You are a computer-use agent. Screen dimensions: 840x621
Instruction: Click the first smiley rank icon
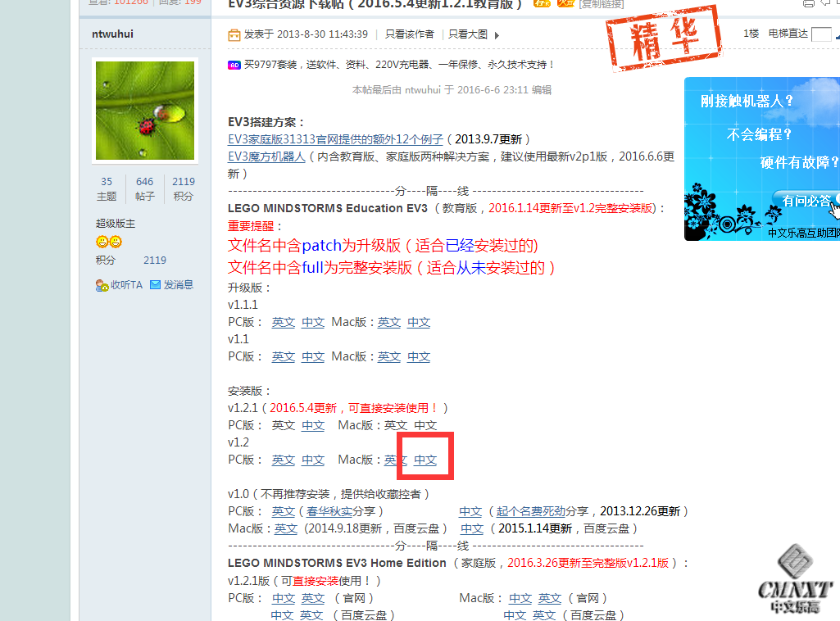click(x=102, y=242)
